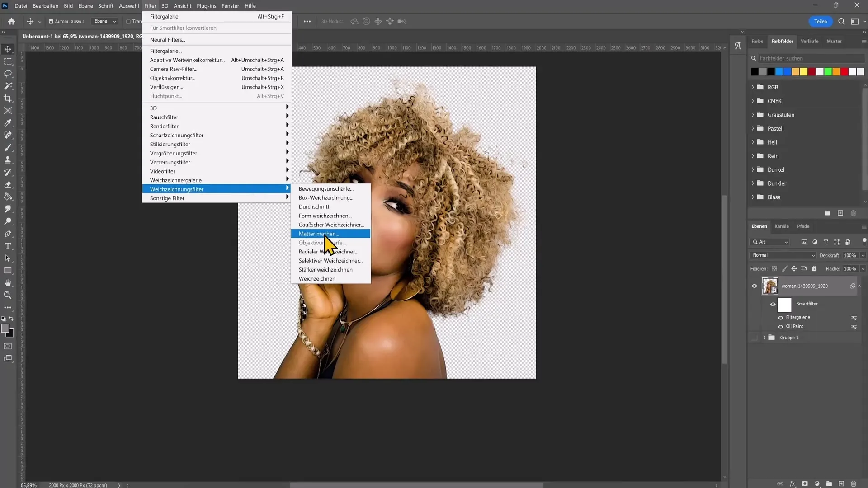Expand the RGB swatch folder
The image size is (868, 488).
coord(753,87)
